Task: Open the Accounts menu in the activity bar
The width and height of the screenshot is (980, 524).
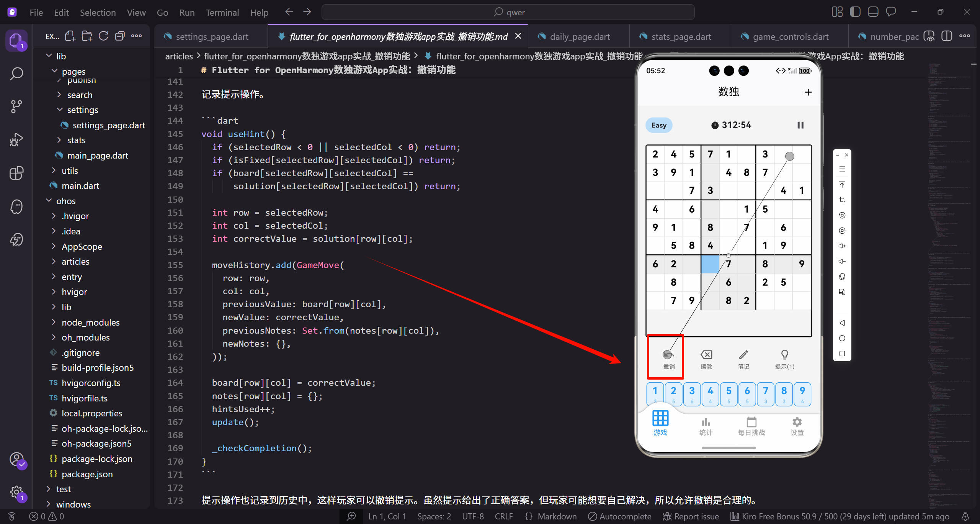Action: [x=16, y=459]
